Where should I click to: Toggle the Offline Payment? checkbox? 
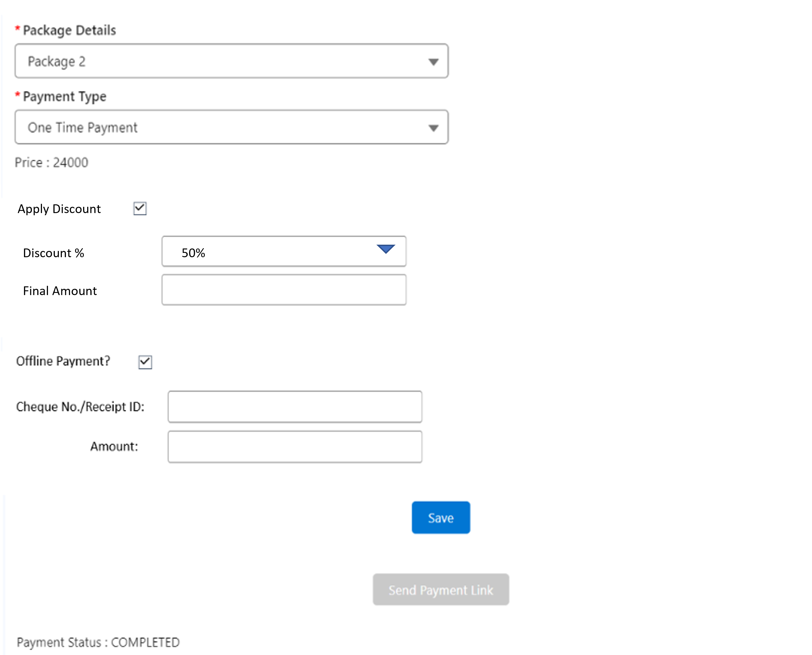click(145, 362)
